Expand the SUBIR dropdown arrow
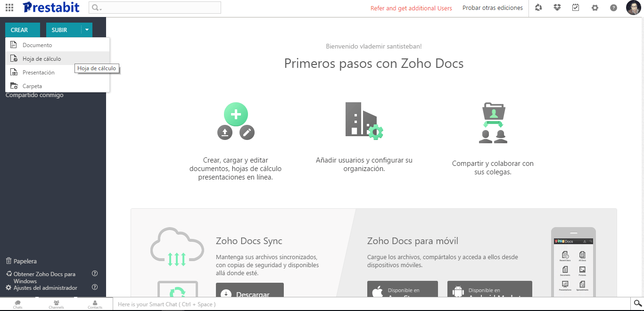Screen dimensions: 644x311 (x=87, y=30)
